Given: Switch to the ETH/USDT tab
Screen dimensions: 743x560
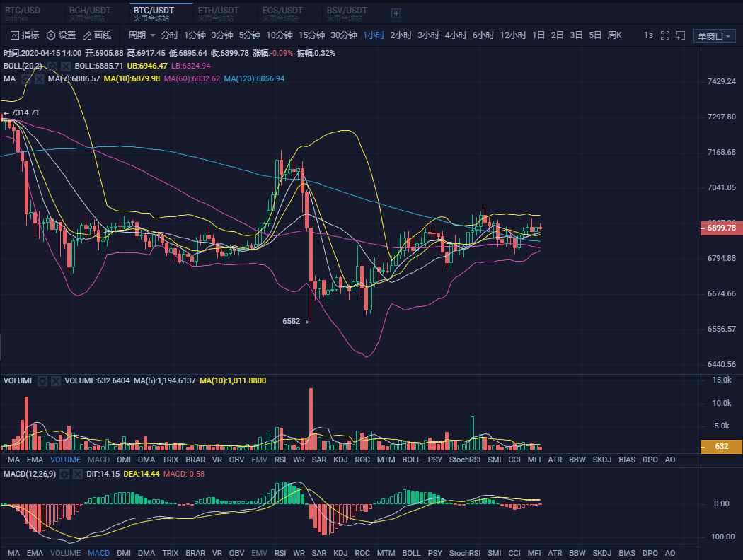Looking at the screenshot, I should [218, 11].
